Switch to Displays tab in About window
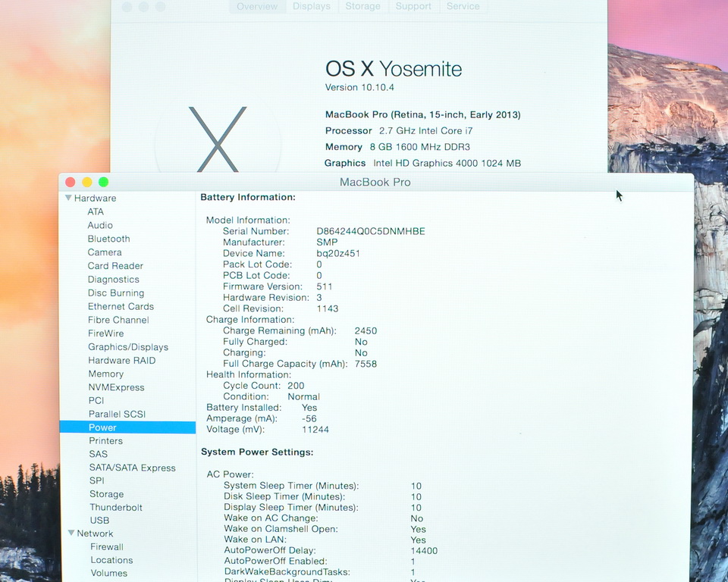Image resolution: width=728 pixels, height=582 pixels. click(312, 7)
